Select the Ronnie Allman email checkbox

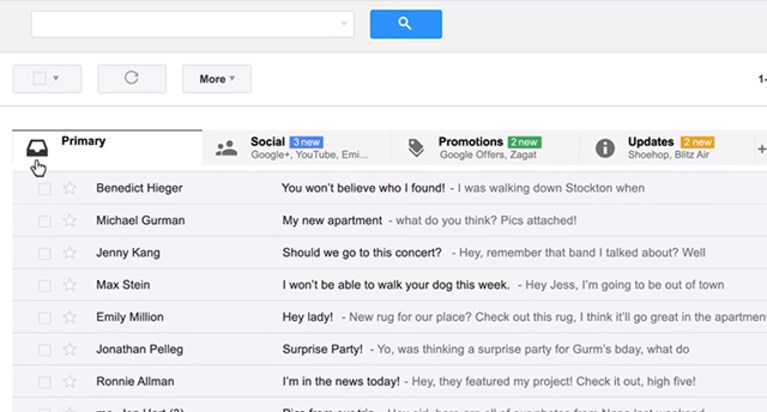45,382
